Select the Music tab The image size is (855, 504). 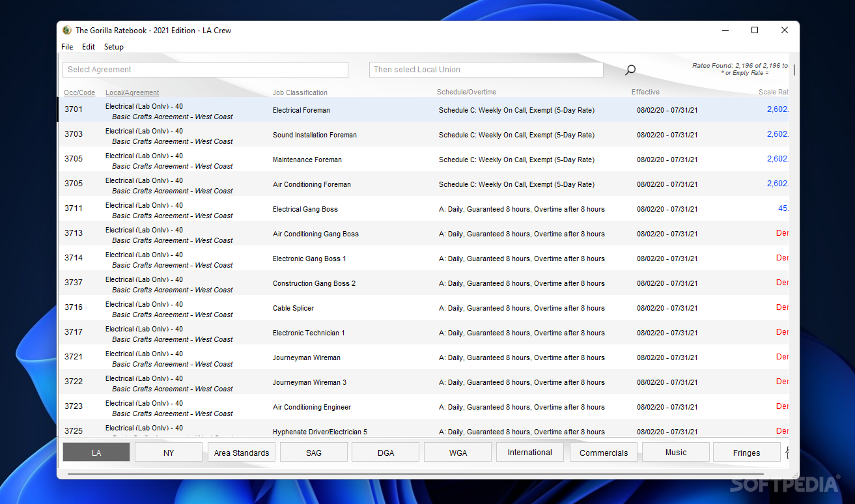pyautogui.click(x=676, y=452)
